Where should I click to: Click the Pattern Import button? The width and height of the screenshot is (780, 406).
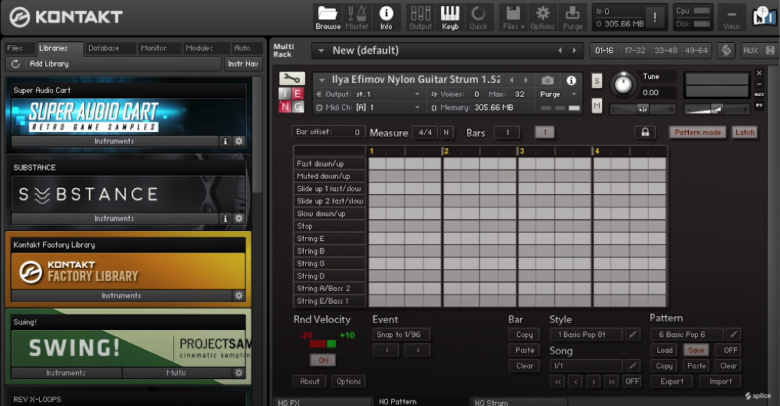720,382
